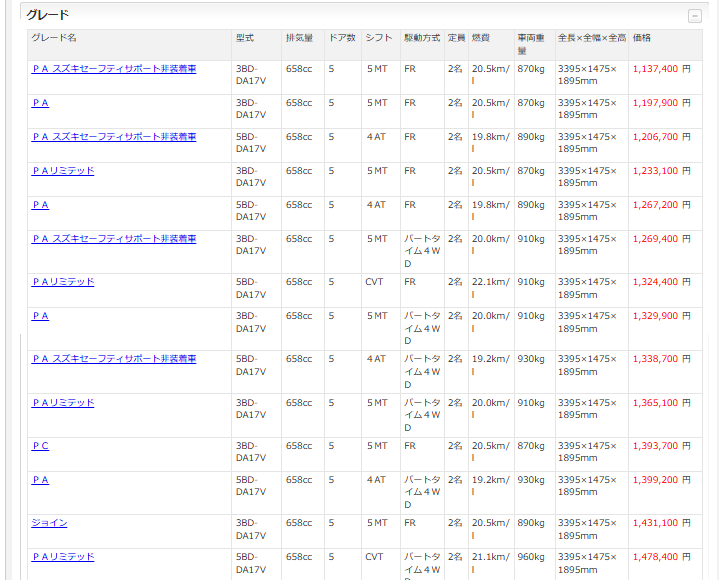
Task: Open the ＰＡ スズキセーフティサポート非装着車 link priced 1,137,400 円
Action: 114,69
